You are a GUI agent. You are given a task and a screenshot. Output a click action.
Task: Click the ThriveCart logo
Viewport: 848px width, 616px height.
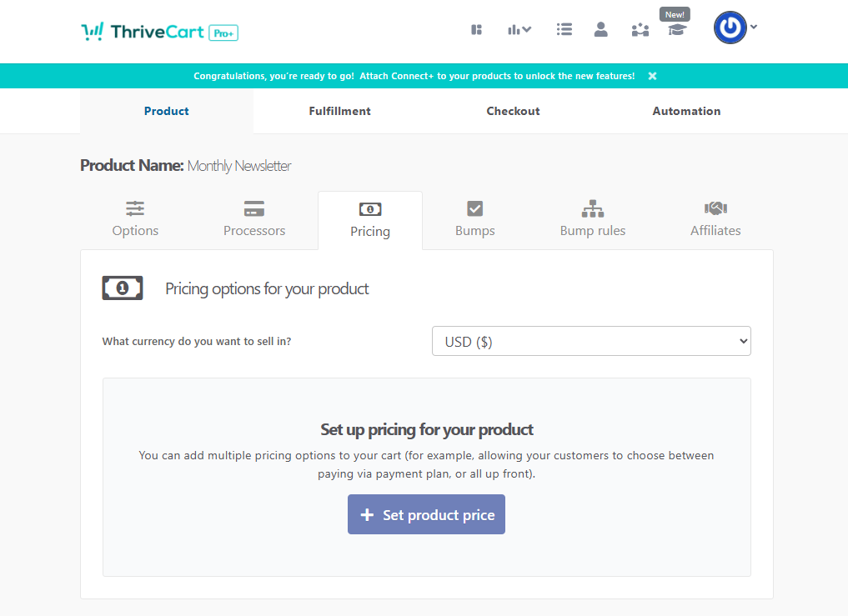(x=159, y=33)
